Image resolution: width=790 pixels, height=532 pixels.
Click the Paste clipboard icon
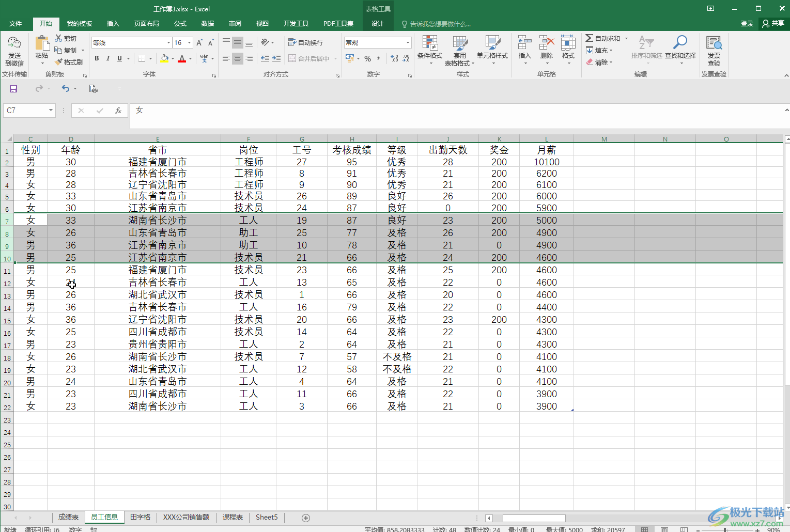[42, 43]
